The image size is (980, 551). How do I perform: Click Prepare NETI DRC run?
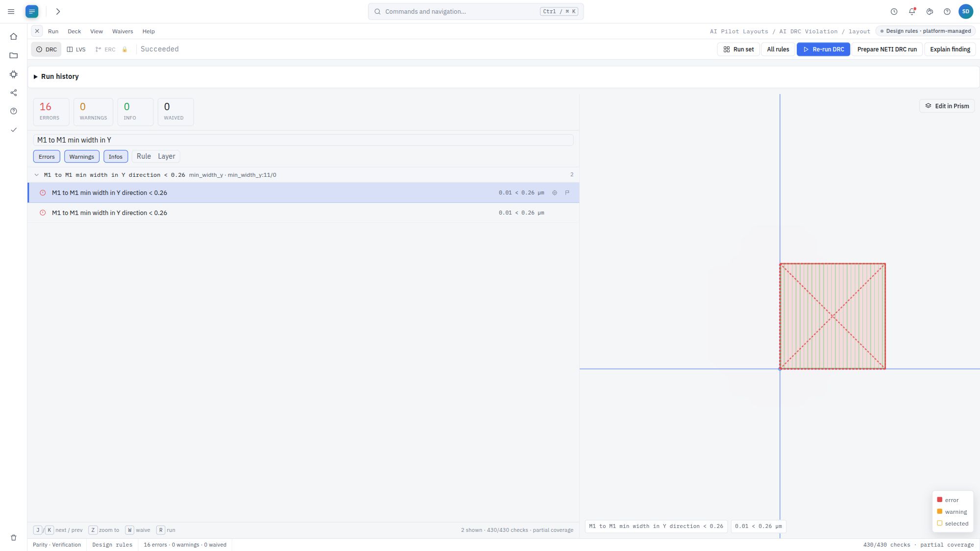[887, 49]
